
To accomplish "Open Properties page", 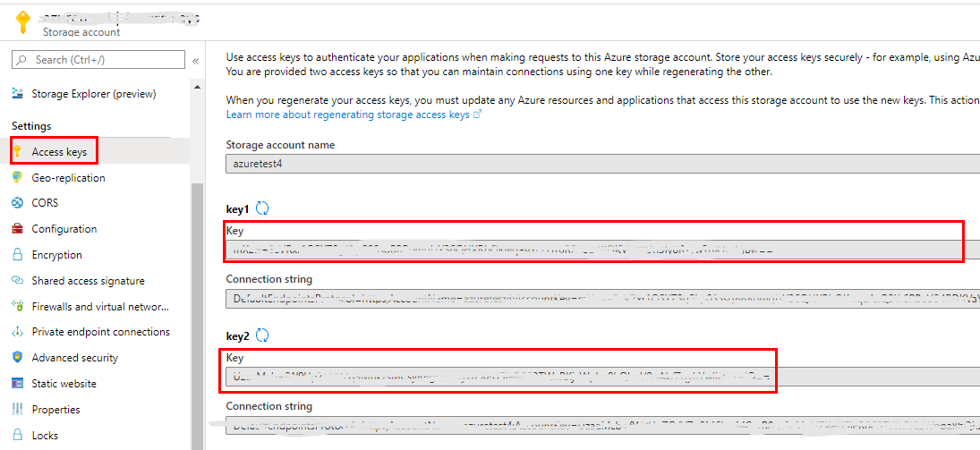I will click(56, 410).
